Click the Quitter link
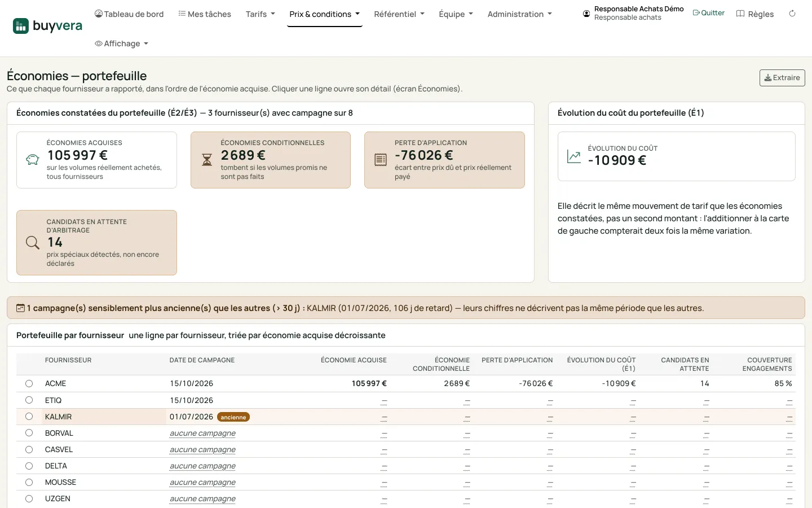 click(708, 13)
